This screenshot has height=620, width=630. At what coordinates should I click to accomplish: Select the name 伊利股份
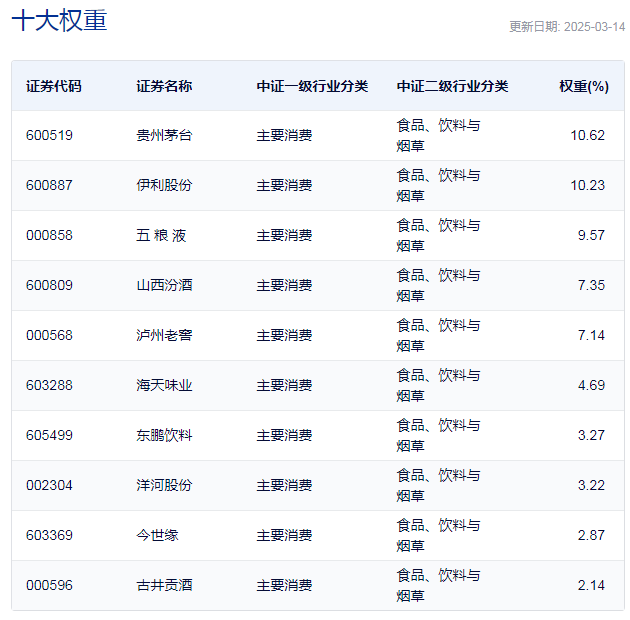click(x=164, y=185)
